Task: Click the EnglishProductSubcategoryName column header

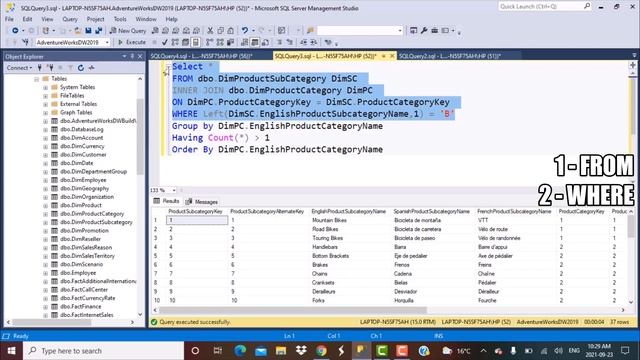Action: point(349,211)
